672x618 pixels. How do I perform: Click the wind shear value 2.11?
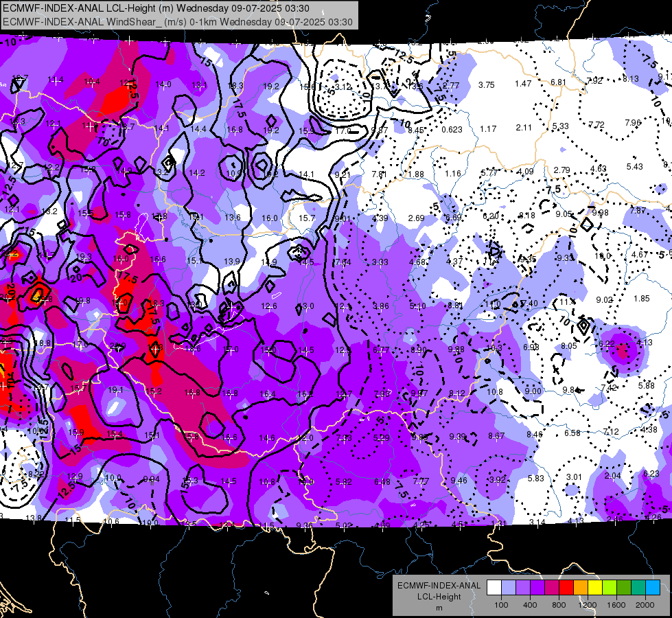click(x=524, y=127)
